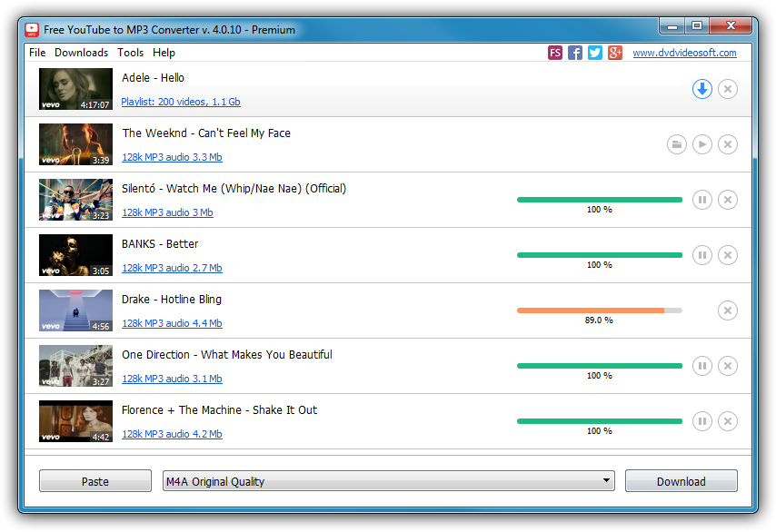Open the Help menu
Screen dimensions: 776x532
pyautogui.click(x=163, y=53)
